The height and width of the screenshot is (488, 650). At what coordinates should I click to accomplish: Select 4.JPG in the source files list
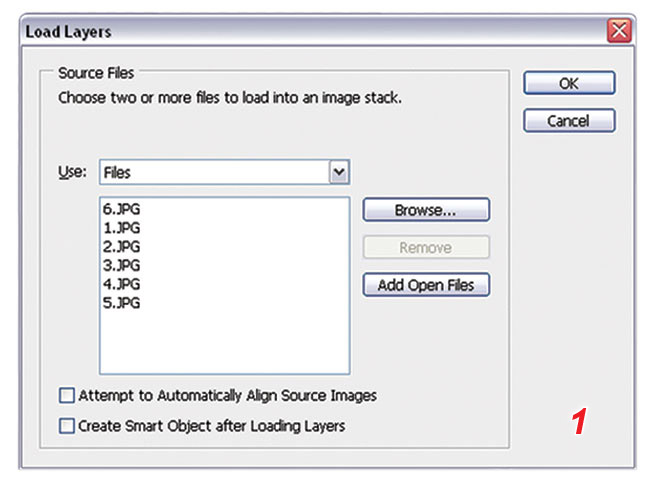[121, 284]
